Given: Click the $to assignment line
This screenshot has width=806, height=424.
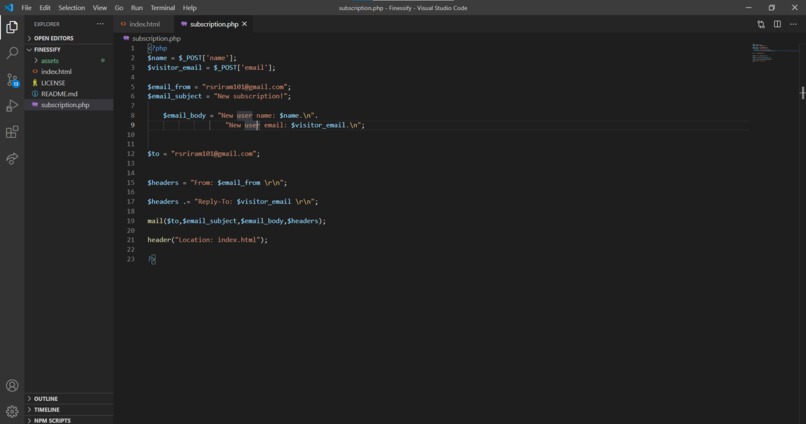Looking at the screenshot, I should click(204, 154).
